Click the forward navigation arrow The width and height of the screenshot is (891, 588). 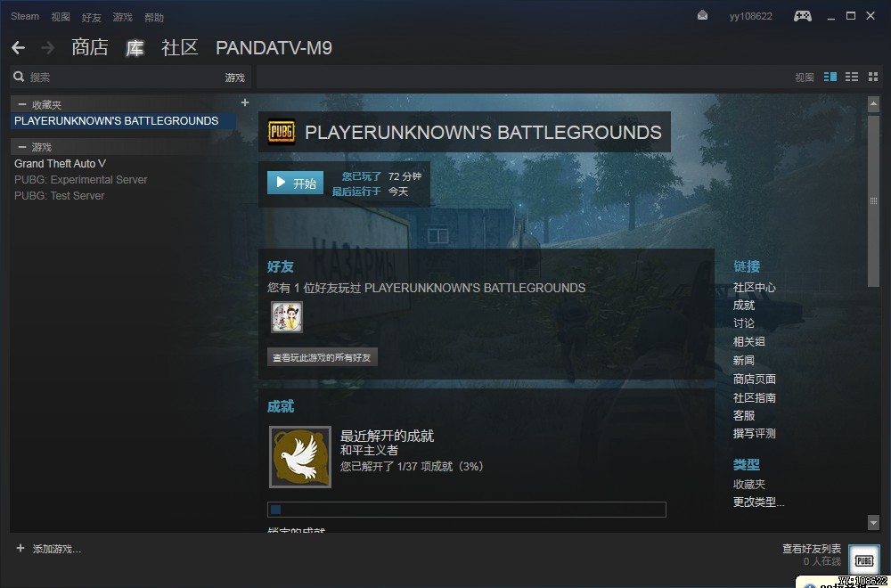[x=48, y=48]
